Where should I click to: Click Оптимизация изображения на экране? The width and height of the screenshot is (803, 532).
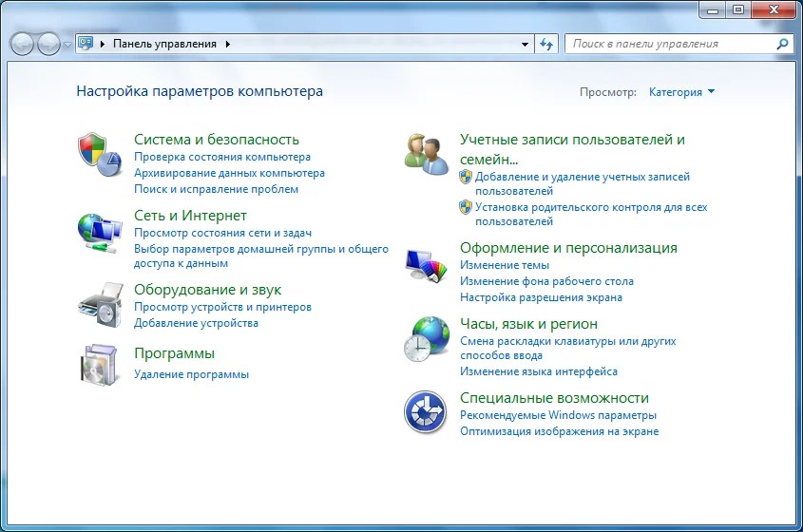click(559, 431)
